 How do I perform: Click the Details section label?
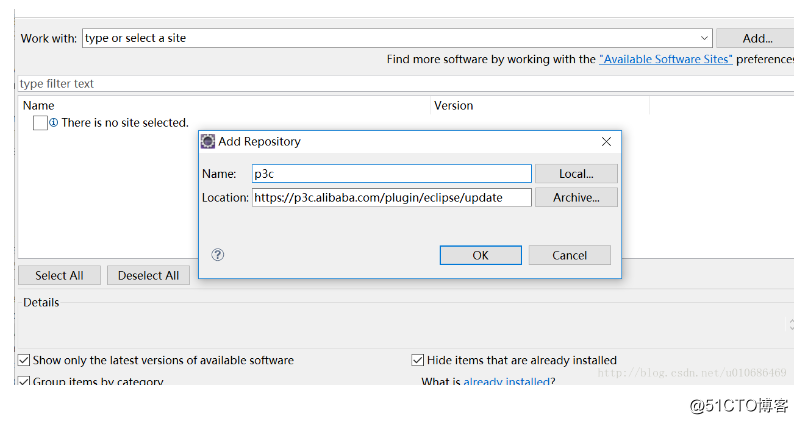41,302
